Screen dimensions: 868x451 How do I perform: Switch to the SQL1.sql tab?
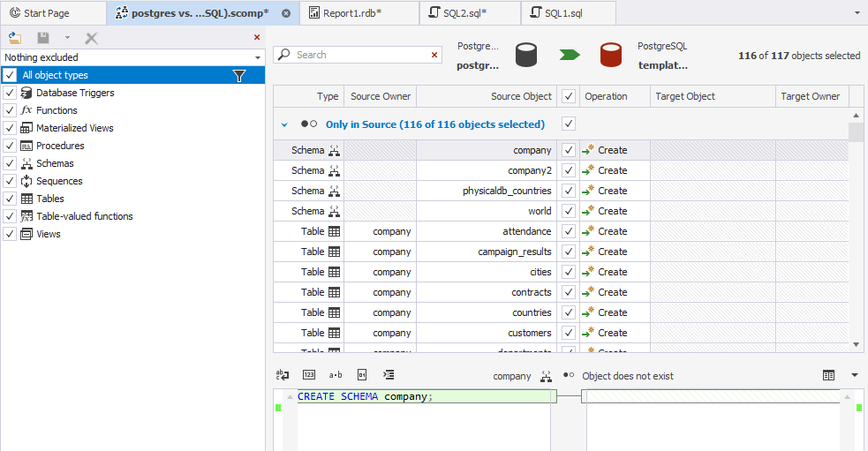click(569, 12)
